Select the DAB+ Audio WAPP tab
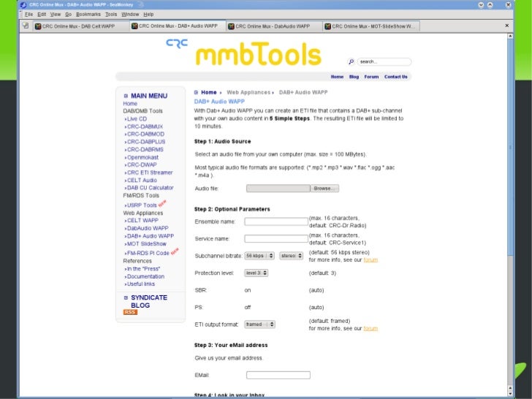532x399 pixels. [178, 26]
